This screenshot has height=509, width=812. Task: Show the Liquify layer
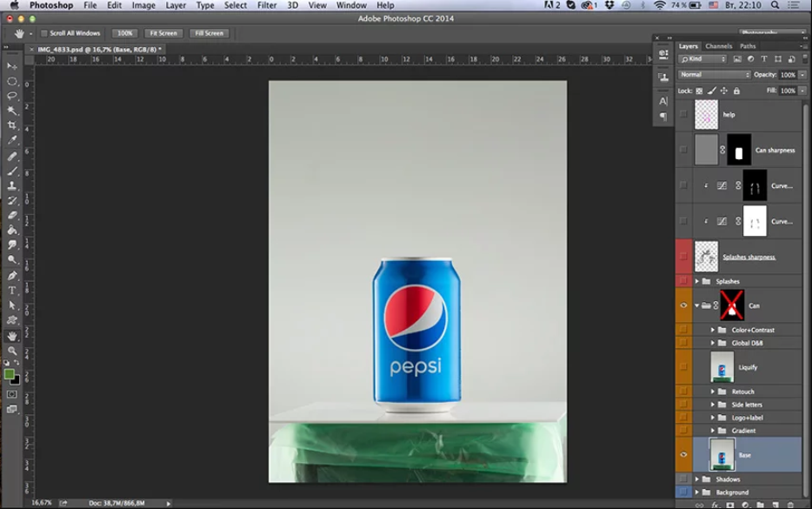(683, 367)
